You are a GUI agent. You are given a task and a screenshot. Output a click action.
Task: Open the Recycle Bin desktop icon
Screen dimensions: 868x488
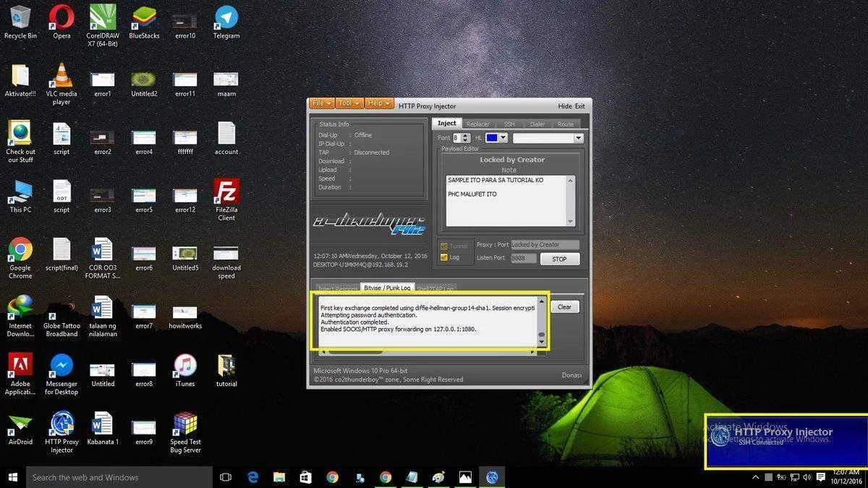click(x=20, y=22)
